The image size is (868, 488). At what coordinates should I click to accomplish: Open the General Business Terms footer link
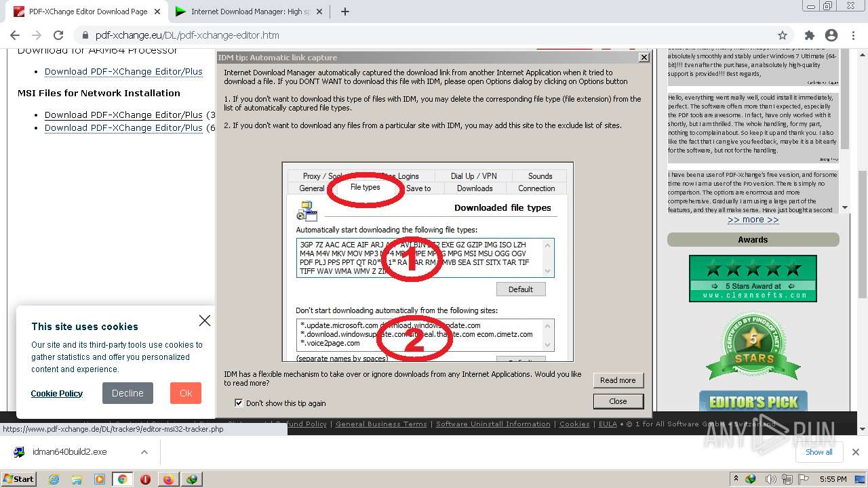coord(381,424)
